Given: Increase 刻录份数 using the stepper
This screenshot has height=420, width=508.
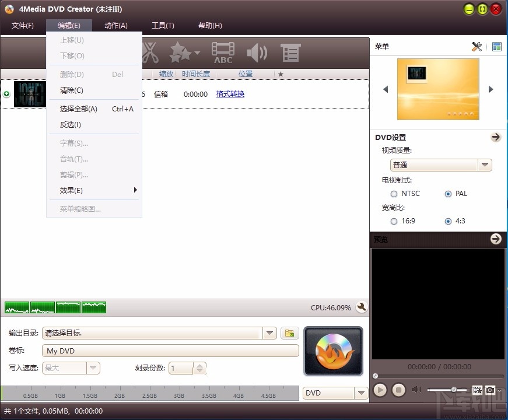Looking at the screenshot, I should (x=199, y=365).
